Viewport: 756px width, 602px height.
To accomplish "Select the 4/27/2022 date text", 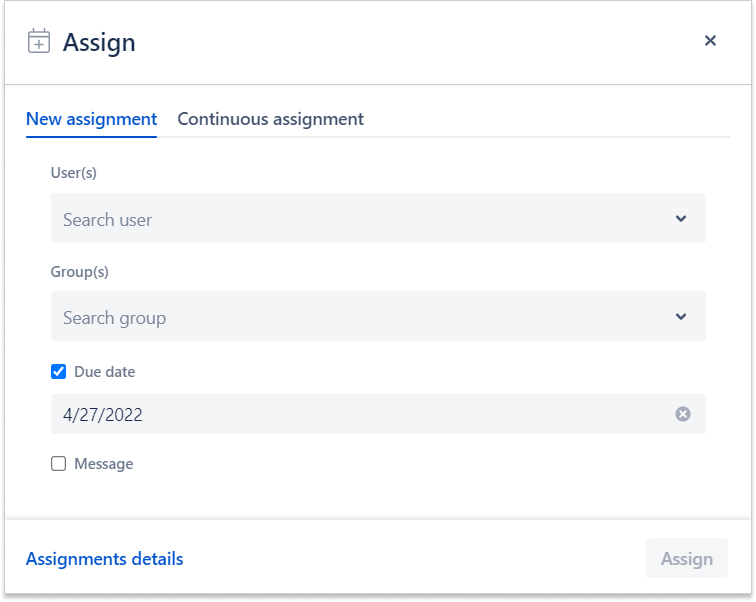I will pos(103,414).
